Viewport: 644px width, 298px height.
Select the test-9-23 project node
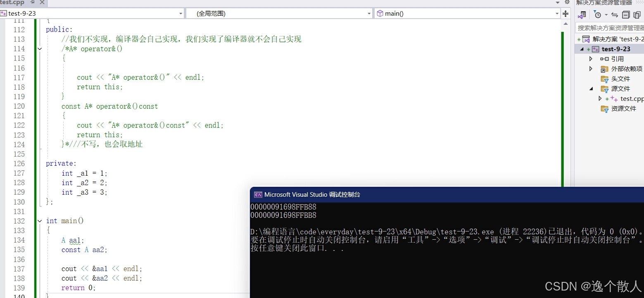tap(616, 49)
